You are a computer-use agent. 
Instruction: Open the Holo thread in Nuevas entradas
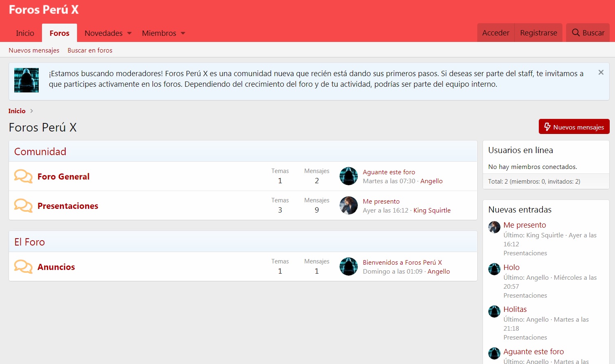click(511, 267)
